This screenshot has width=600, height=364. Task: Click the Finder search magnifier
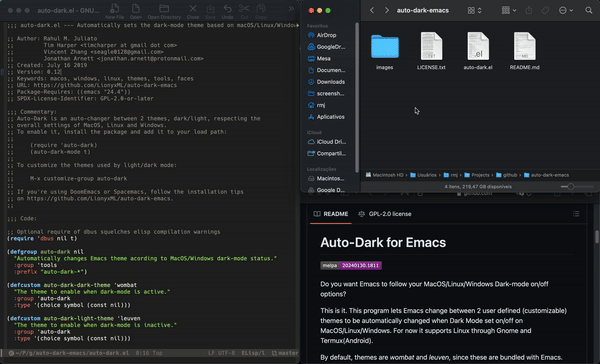[x=589, y=10]
